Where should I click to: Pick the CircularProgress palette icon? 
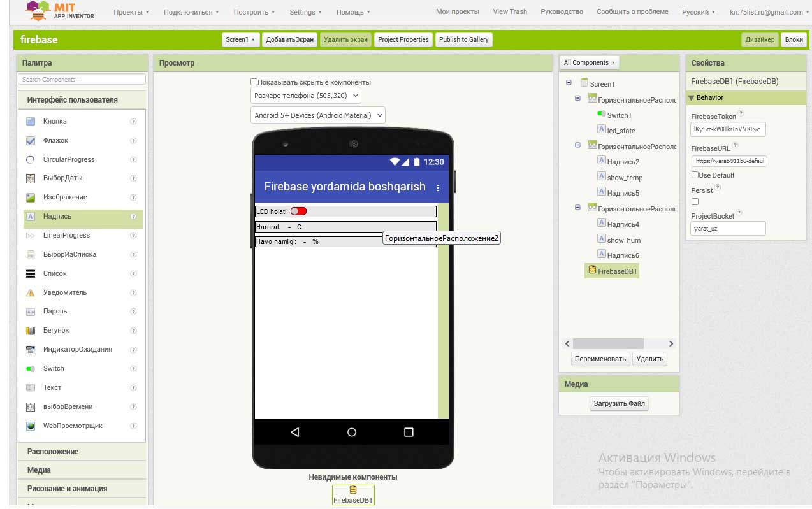click(x=30, y=160)
